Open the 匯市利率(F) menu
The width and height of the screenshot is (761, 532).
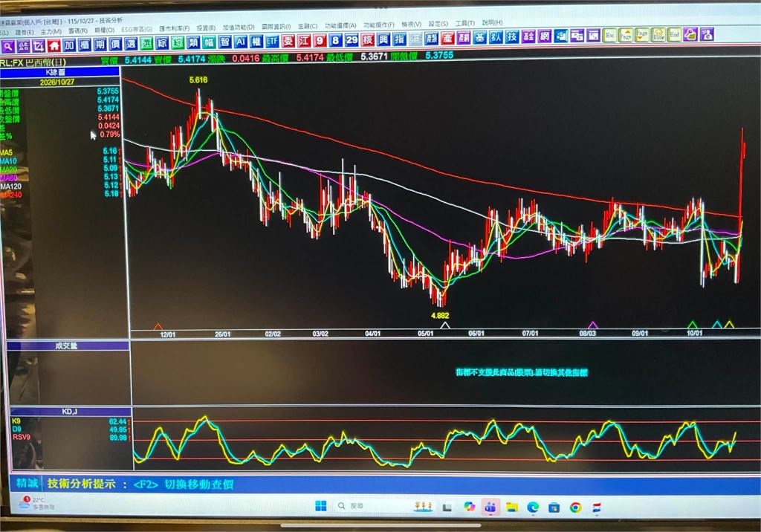pyautogui.click(x=174, y=29)
